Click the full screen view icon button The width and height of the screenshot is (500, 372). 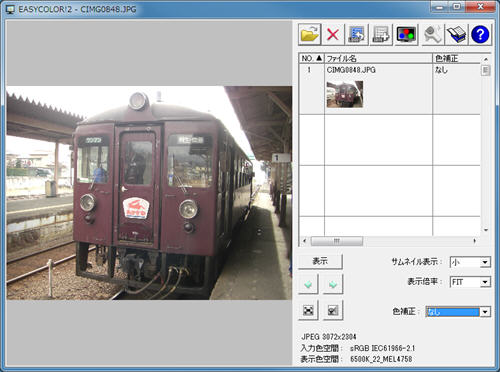coord(308,310)
